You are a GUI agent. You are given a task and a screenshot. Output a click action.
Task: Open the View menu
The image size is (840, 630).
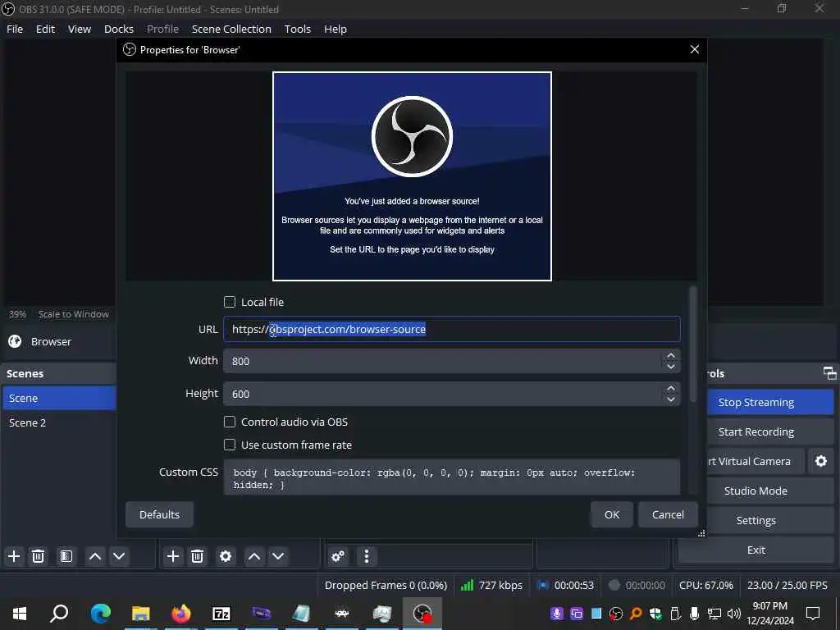click(x=80, y=29)
